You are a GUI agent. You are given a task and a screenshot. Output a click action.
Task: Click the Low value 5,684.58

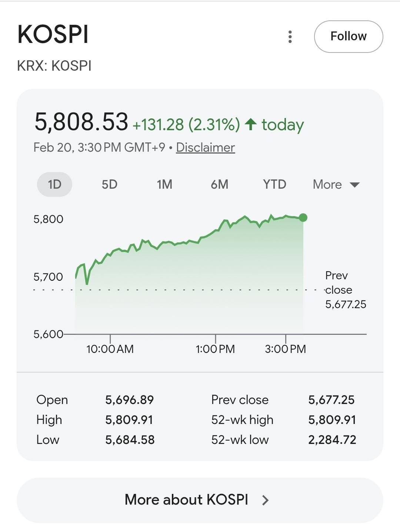(x=130, y=440)
